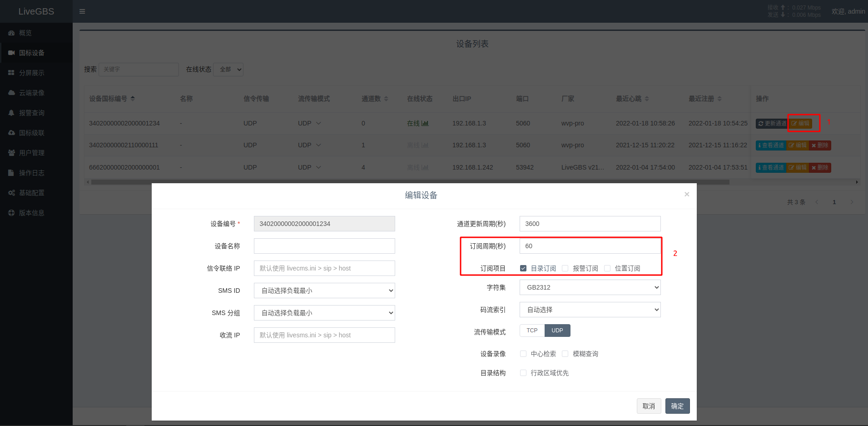Screen dimensions: 868x426
Task: Open the SMS ID dropdown
Action: (x=324, y=291)
